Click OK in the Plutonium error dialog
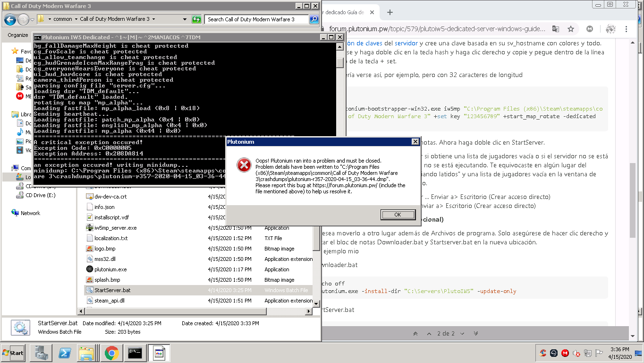This screenshot has height=363, width=644. pyautogui.click(x=398, y=215)
